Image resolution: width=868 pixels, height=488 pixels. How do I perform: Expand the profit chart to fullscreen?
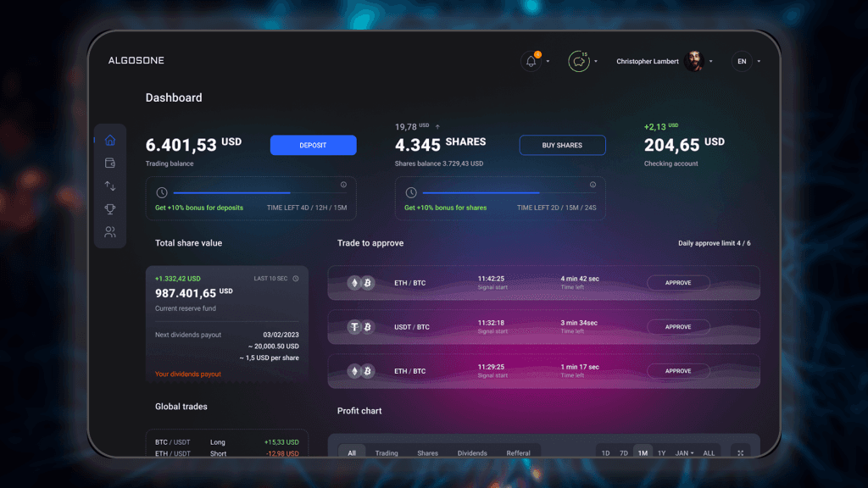[740, 453]
